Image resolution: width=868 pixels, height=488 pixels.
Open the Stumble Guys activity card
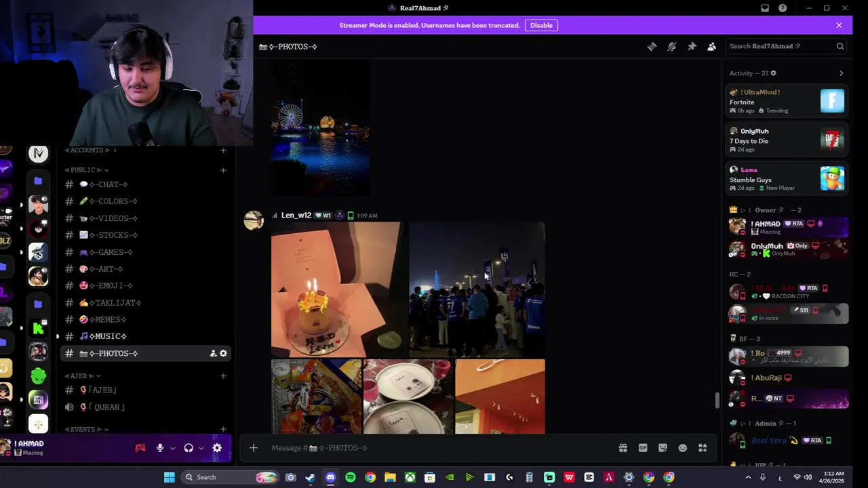coord(787,179)
